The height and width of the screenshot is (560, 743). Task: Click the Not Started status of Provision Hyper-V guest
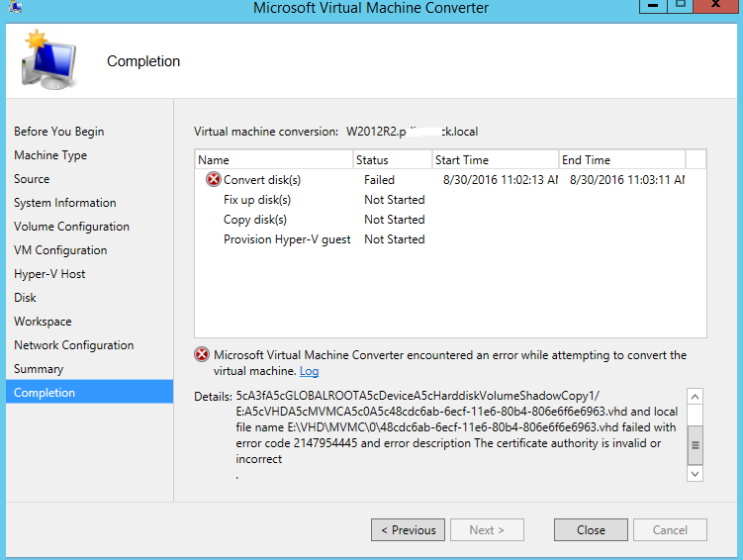[394, 239]
